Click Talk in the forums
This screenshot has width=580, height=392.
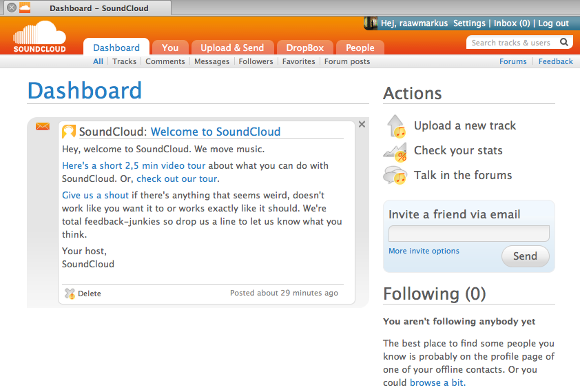(x=463, y=175)
